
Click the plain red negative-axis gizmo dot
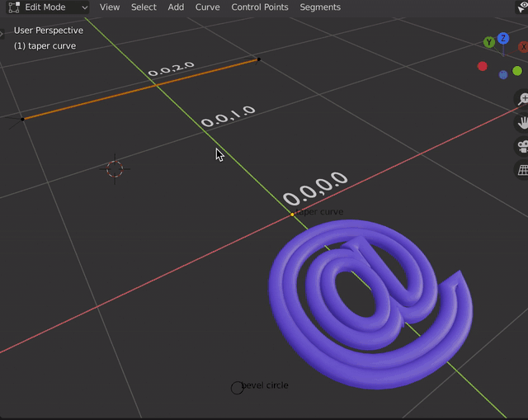point(482,66)
